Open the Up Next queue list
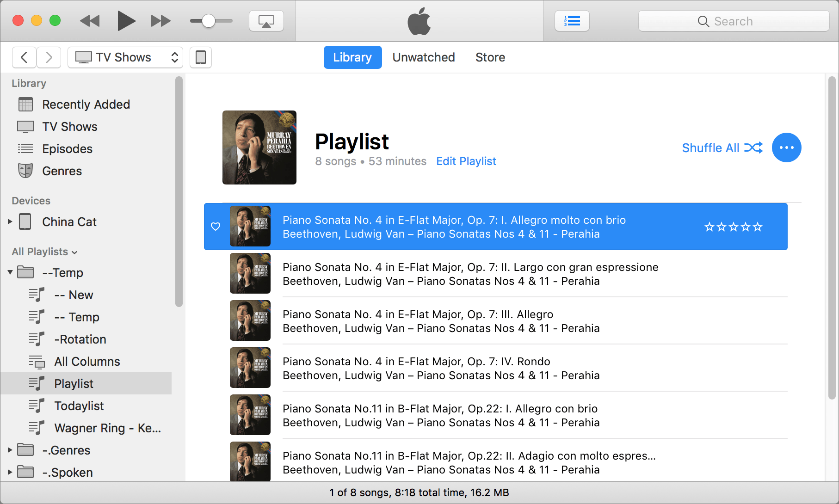839x504 pixels. [x=572, y=20]
